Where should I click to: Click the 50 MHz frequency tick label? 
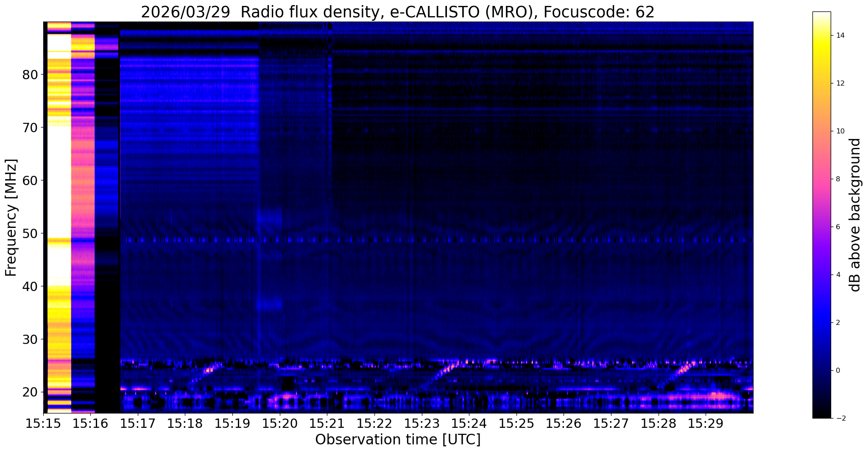[x=30, y=233]
